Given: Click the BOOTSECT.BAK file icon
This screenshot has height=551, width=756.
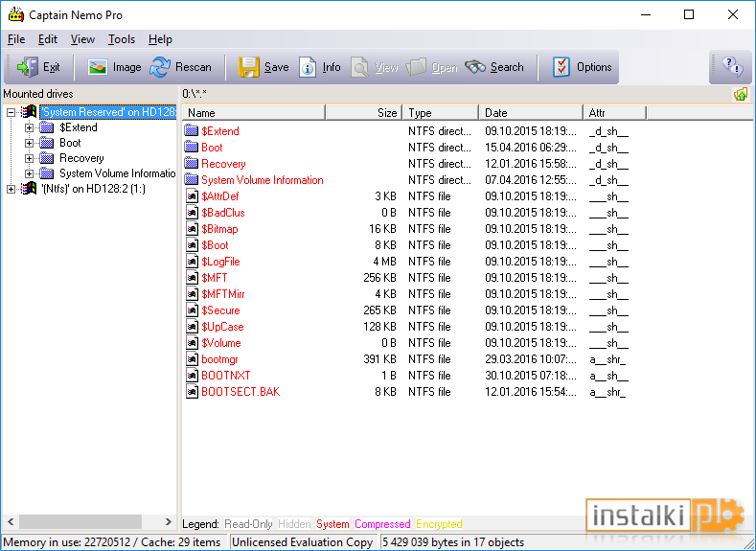Looking at the screenshot, I should tap(192, 391).
